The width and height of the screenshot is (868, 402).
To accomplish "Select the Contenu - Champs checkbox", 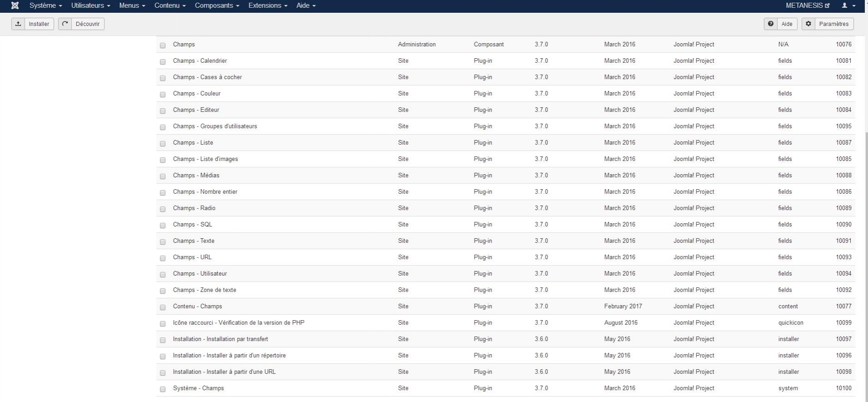I will [x=163, y=307].
